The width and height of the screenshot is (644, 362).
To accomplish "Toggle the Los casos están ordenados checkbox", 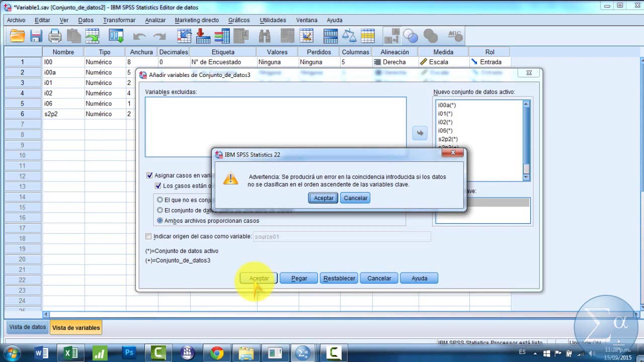I will point(158,186).
